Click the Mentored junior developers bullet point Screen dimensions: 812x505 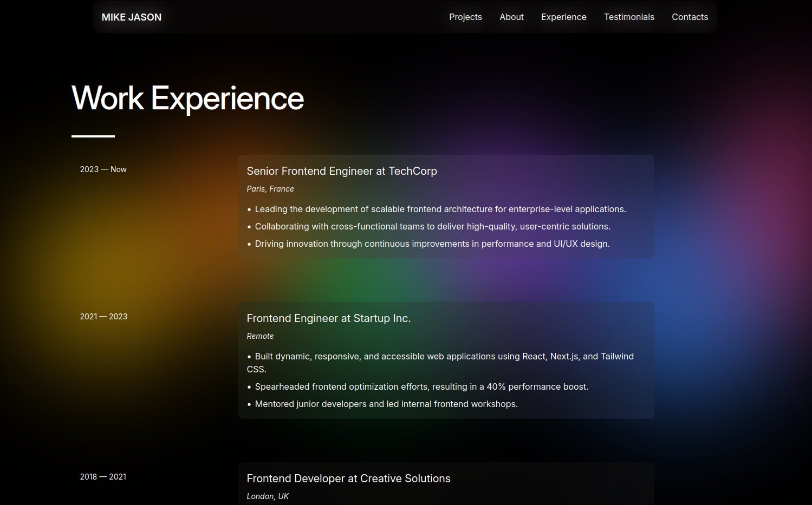386,404
